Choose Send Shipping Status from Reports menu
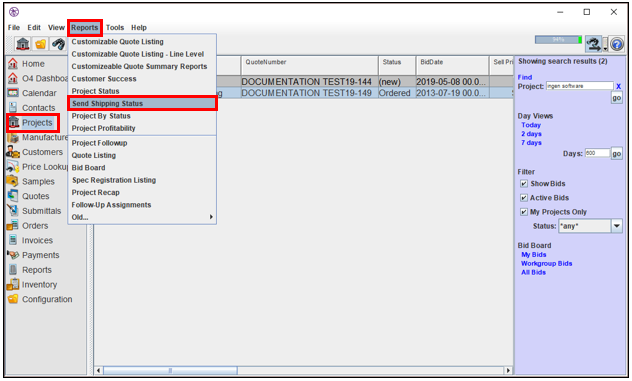 coord(142,104)
